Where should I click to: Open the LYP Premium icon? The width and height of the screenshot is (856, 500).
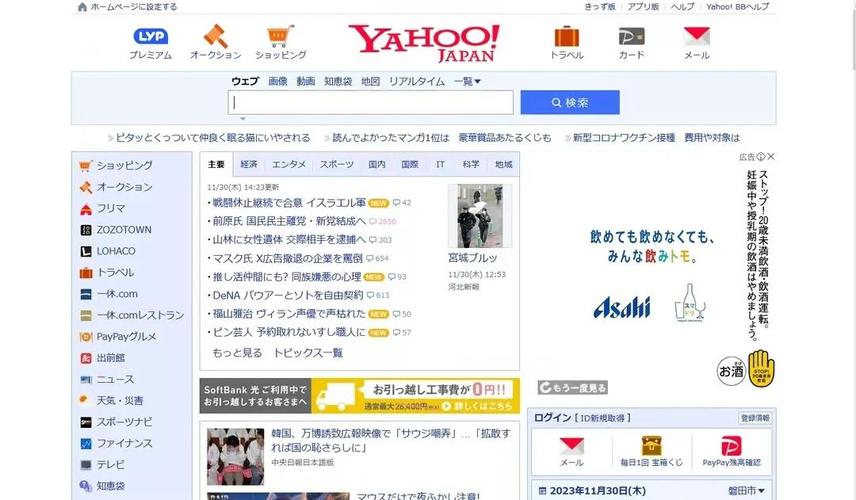[150, 37]
